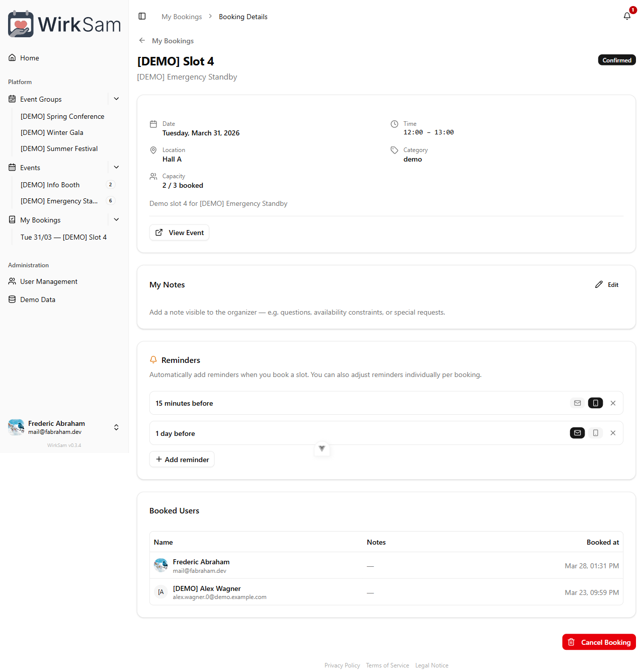Select Tue 31/03 — [DEMO] Slot 4 booking
Image resolution: width=639 pixels, height=672 pixels.
pyautogui.click(x=63, y=237)
